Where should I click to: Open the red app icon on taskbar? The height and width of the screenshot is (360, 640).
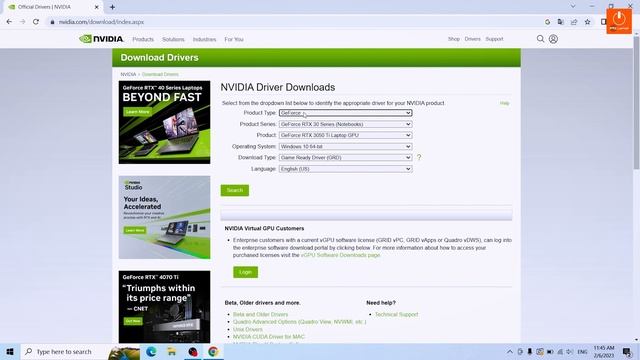click(193, 351)
